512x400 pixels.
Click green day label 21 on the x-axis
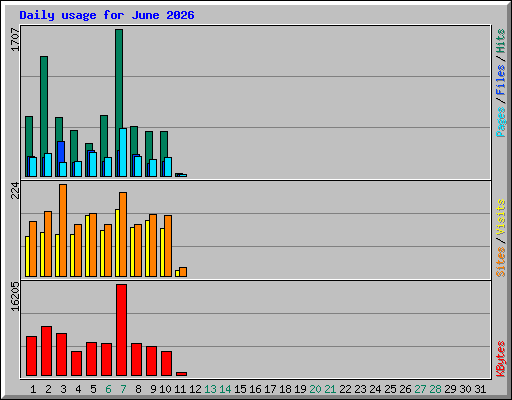[330, 389]
